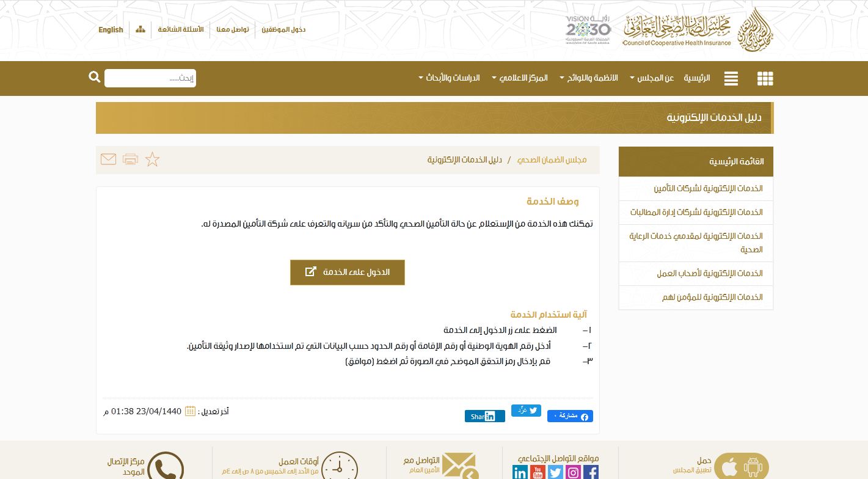
Task: Click the Apple logo to download the app
Action: click(x=729, y=466)
